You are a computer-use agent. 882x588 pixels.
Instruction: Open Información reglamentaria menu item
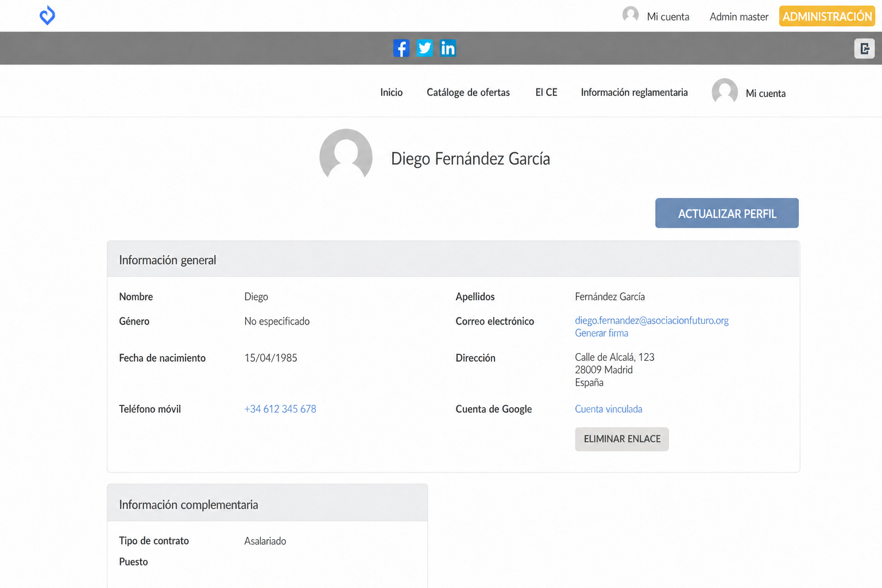pyautogui.click(x=634, y=92)
